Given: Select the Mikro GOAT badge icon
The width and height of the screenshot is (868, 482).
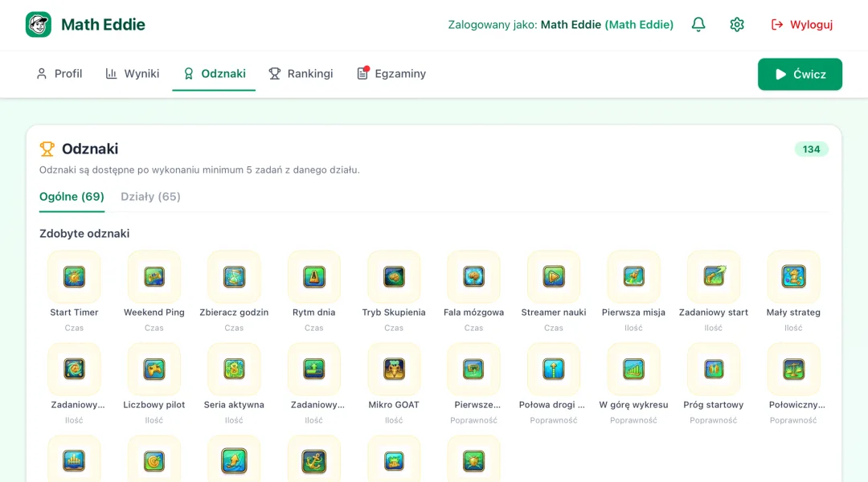Looking at the screenshot, I should 394,369.
